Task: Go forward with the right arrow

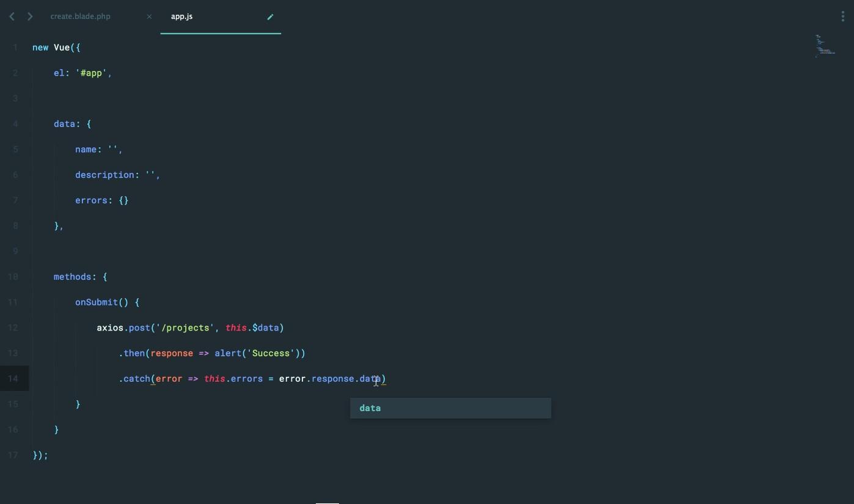Action: tap(30, 16)
